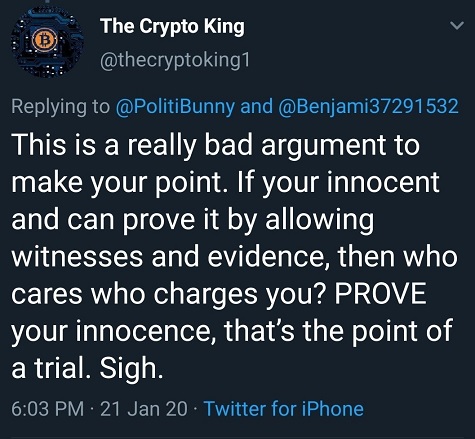This screenshot has width=475, height=439.
Task: Expand tweet options chevron menu
Action: click(456, 26)
